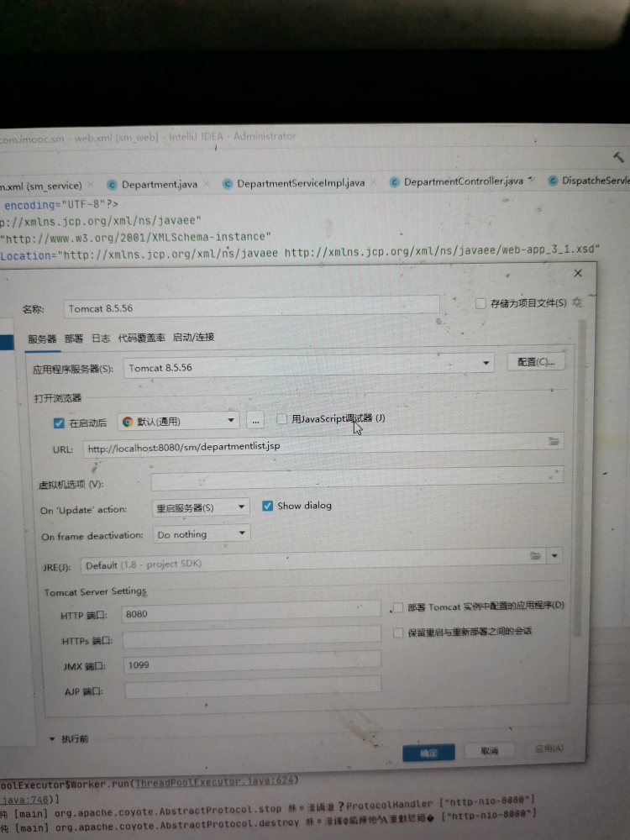Click the 名称 input field

(x=251, y=307)
